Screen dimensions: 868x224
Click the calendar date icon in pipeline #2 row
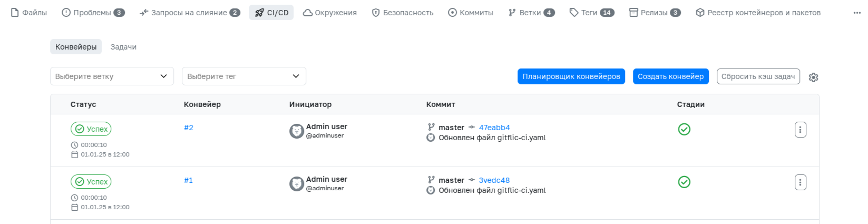(x=74, y=154)
